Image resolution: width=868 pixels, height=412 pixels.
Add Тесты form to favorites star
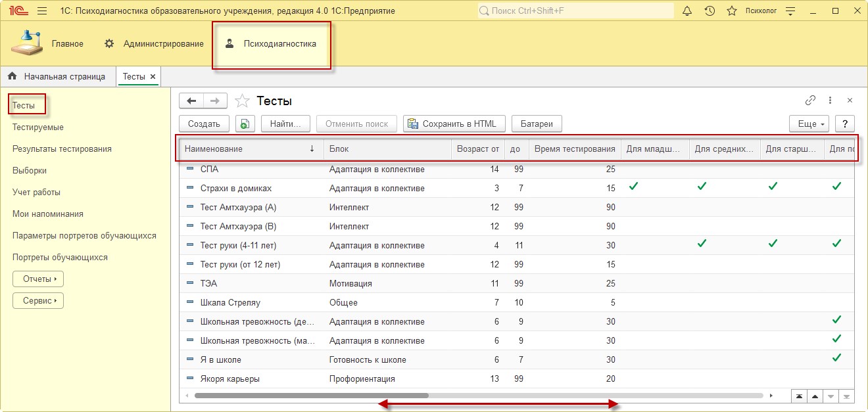(243, 101)
